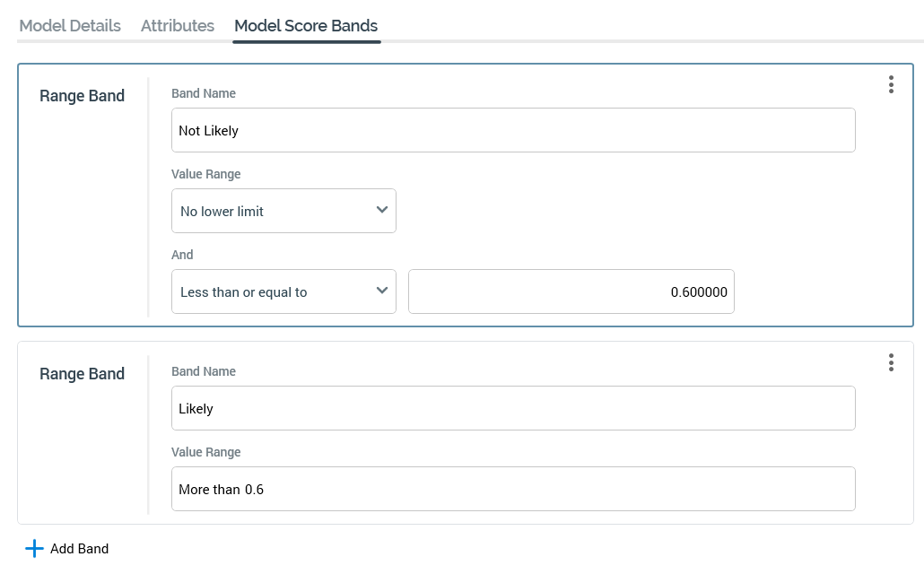Image resolution: width=924 pixels, height=574 pixels.
Task: Click the And label
Action: pyautogui.click(x=182, y=255)
